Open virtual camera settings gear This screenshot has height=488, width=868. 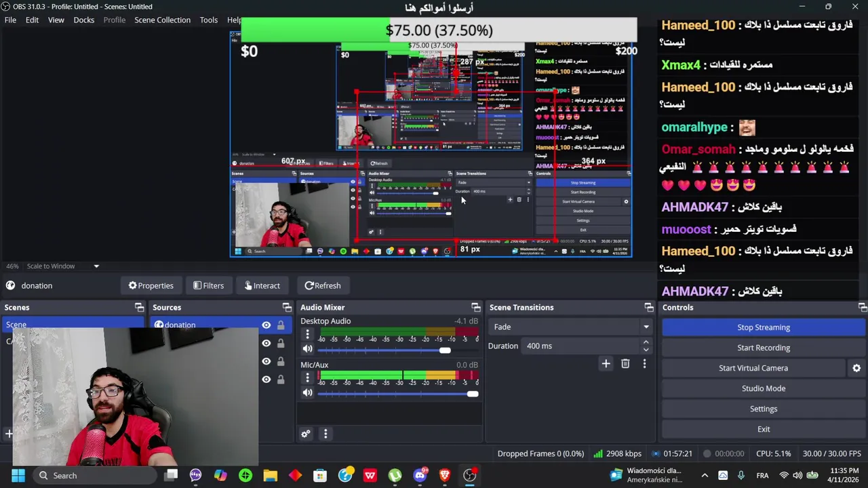click(856, 368)
